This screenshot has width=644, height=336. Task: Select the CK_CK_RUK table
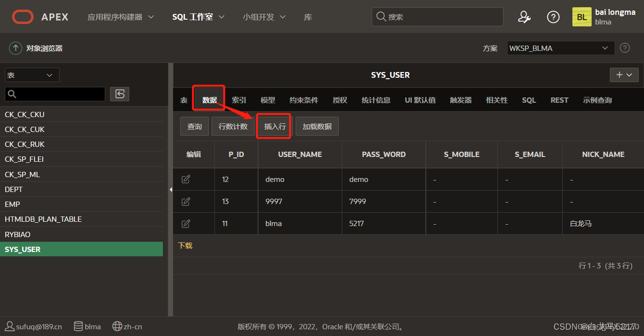[x=81, y=144]
